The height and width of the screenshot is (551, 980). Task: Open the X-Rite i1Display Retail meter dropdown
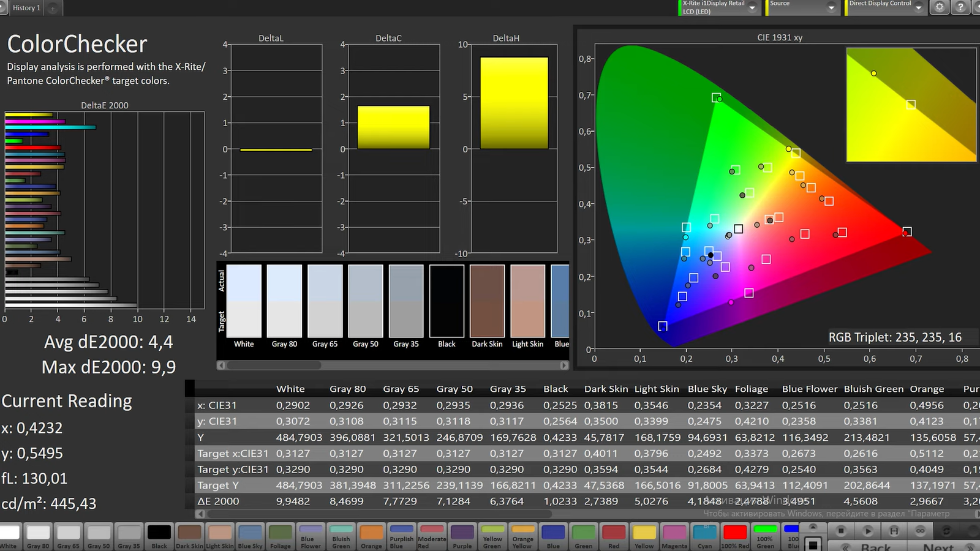pos(753,8)
